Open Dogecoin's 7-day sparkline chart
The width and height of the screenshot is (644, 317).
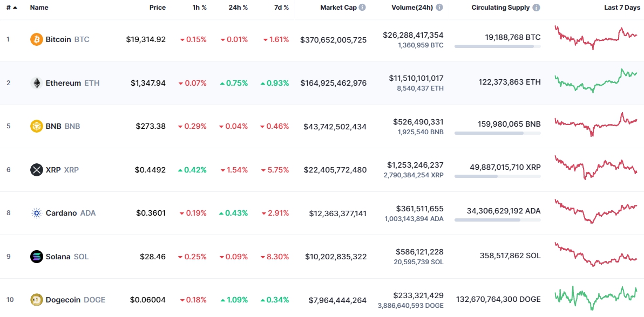pyautogui.click(x=596, y=298)
